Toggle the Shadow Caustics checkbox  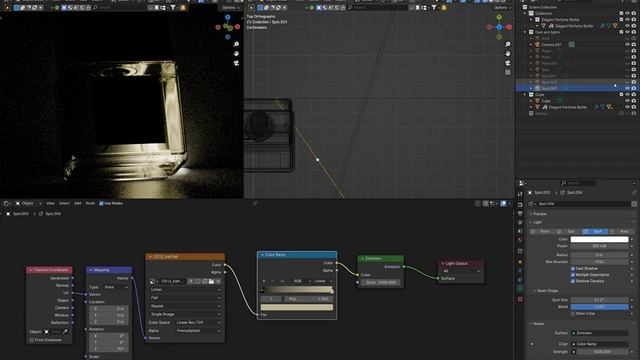[x=573, y=281]
